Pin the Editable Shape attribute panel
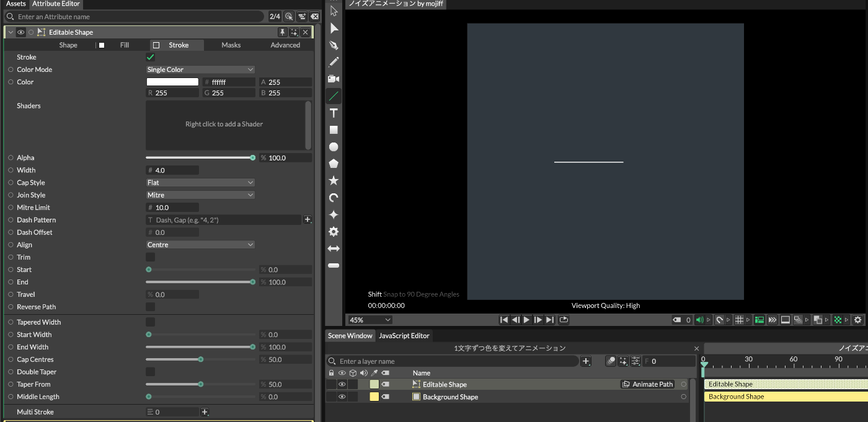Viewport: 868px width, 422px height. click(x=282, y=32)
